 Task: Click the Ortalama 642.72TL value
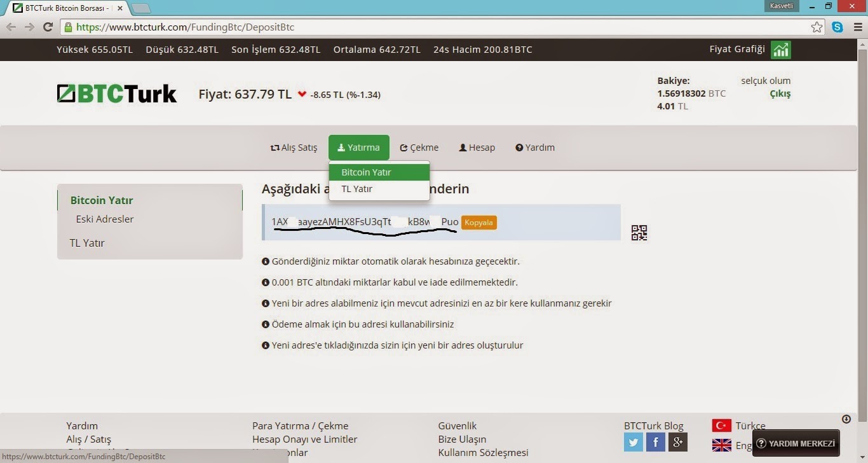[x=377, y=50]
